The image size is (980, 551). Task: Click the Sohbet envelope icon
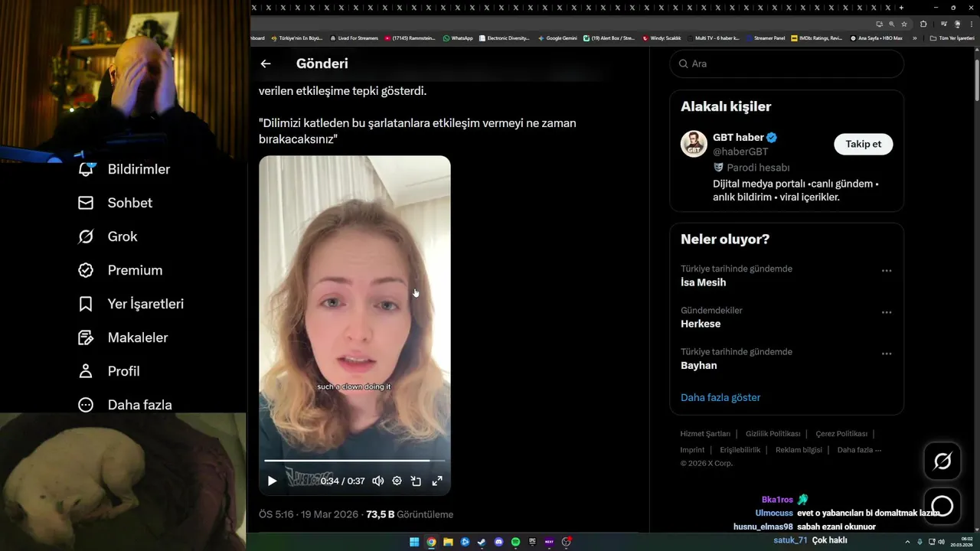(x=86, y=203)
